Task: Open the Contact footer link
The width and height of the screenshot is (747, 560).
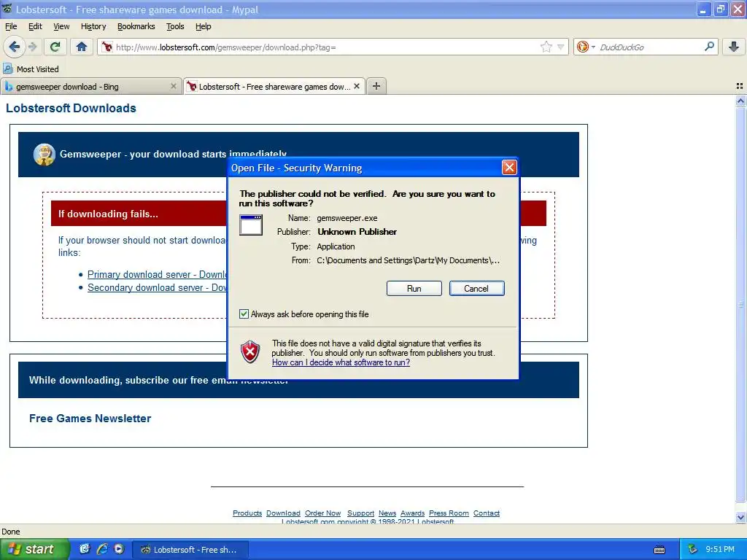Action: point(487,513)
